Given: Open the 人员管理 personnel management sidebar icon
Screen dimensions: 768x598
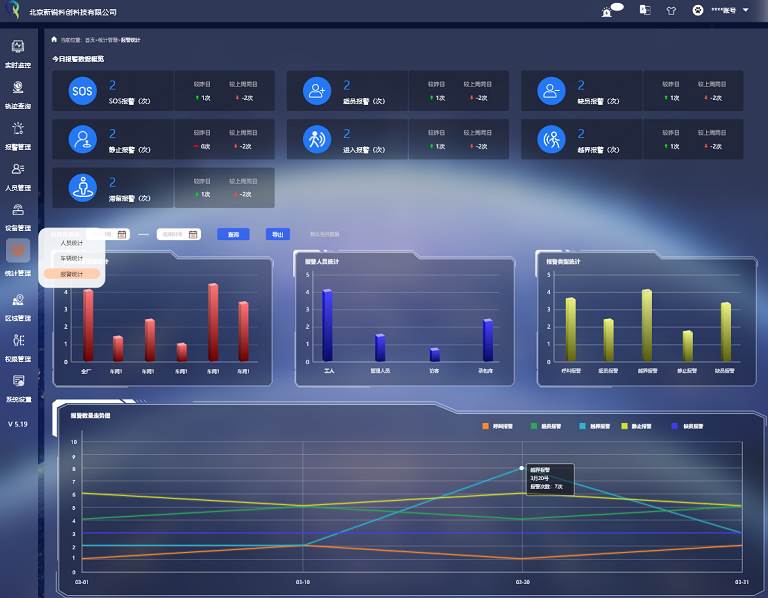Looking at the screenshot, I should [18, 169].
